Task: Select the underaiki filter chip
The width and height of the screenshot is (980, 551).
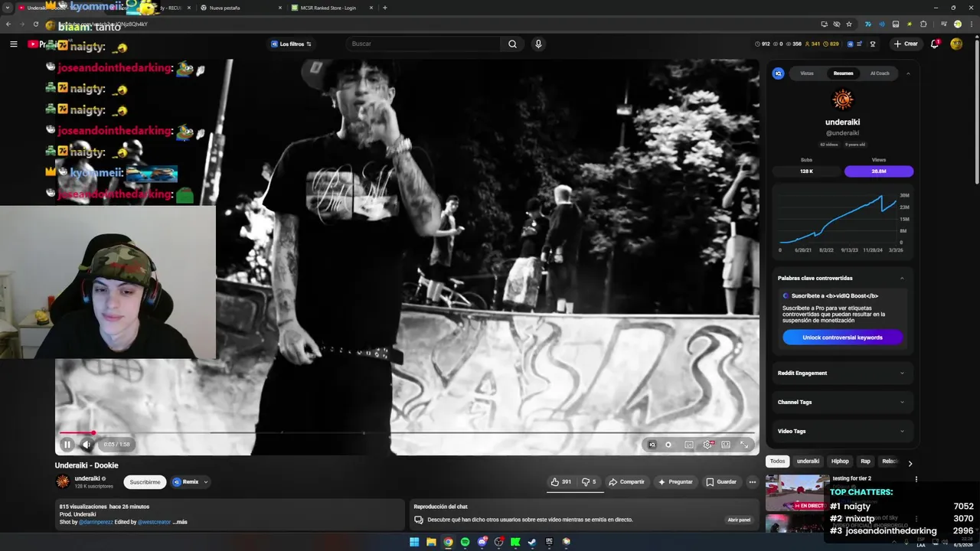Action: pos(808,461)
